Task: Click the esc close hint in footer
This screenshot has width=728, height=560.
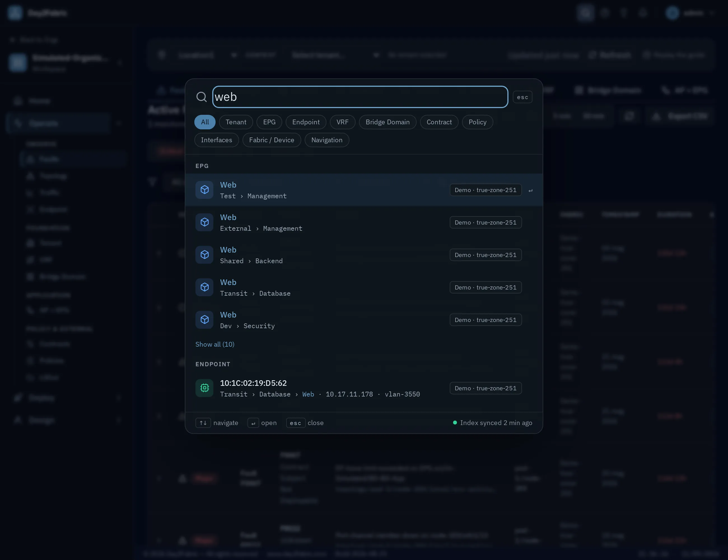Action: 296,423
